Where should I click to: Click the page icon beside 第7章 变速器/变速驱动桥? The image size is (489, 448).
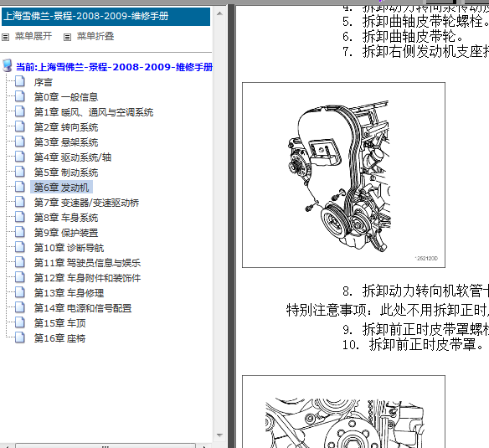tap(20, 202)
